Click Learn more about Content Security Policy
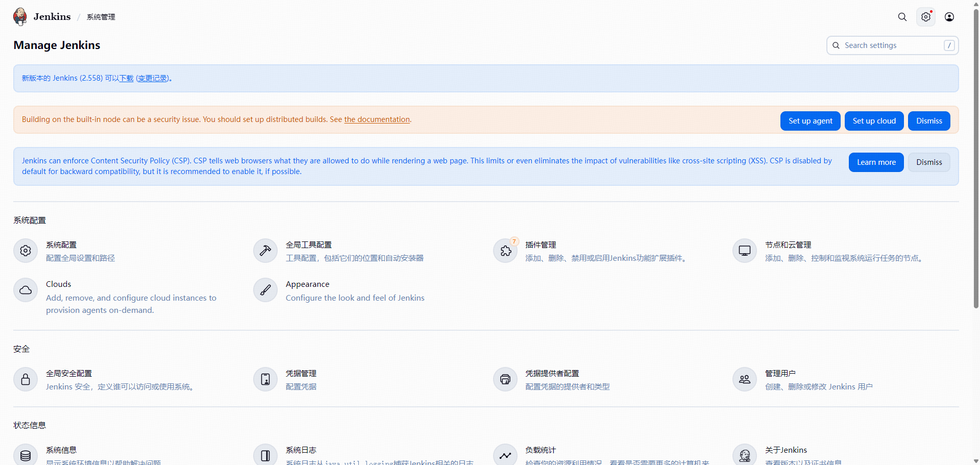The width and height of the screenshot is (980, 465). 876,162
